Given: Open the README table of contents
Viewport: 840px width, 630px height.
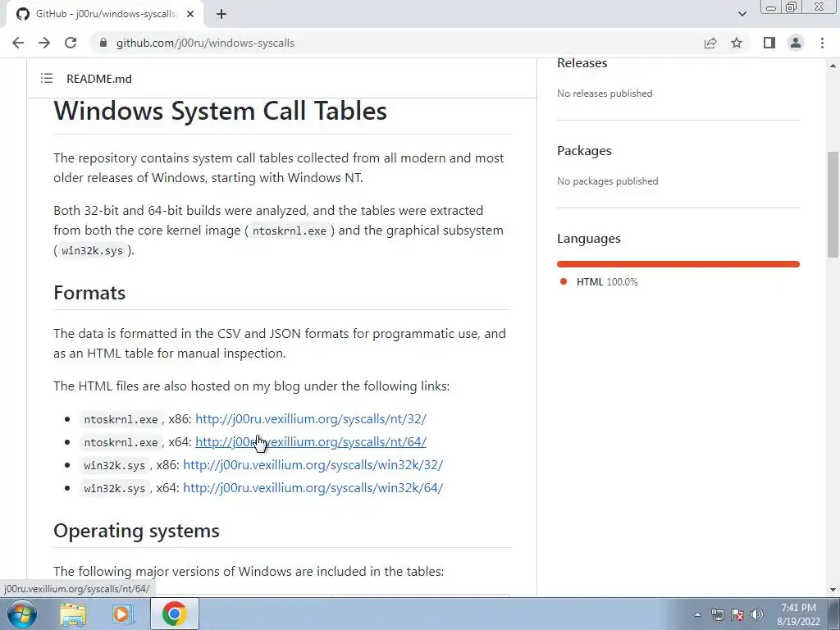Looking at the screenshot, I should coord(47,79).
